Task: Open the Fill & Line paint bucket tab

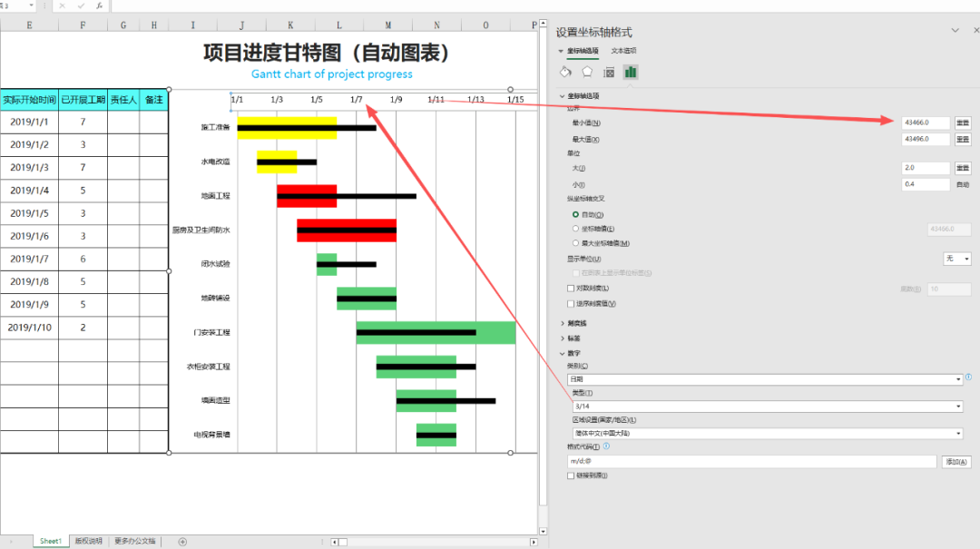Action: (565, 72)
